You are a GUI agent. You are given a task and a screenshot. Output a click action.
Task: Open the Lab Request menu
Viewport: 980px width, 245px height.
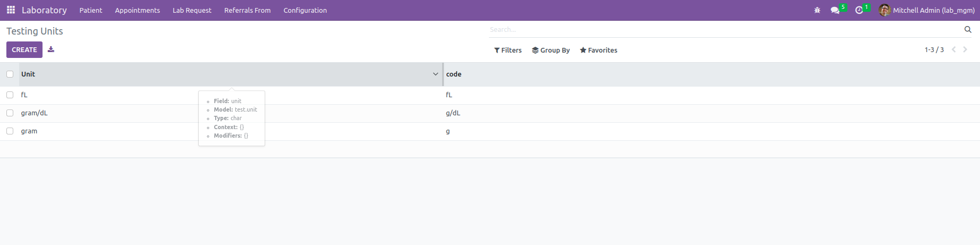click(x=192, y=10)
